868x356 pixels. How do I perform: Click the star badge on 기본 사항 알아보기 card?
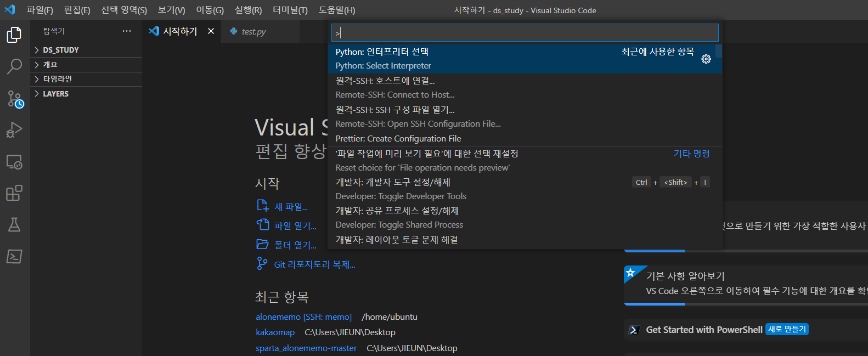[631, 272]
